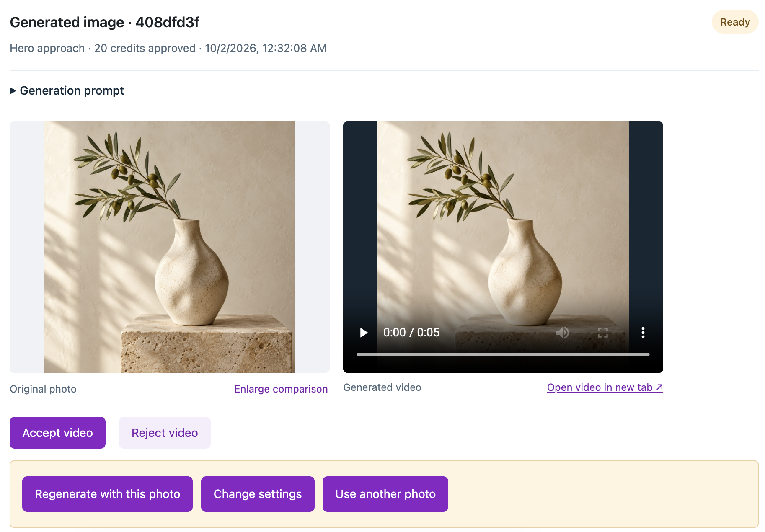The height and width of the screenshot is (532, 765).
Task: Click Enlarge comparison link
Action: (281, 389)
